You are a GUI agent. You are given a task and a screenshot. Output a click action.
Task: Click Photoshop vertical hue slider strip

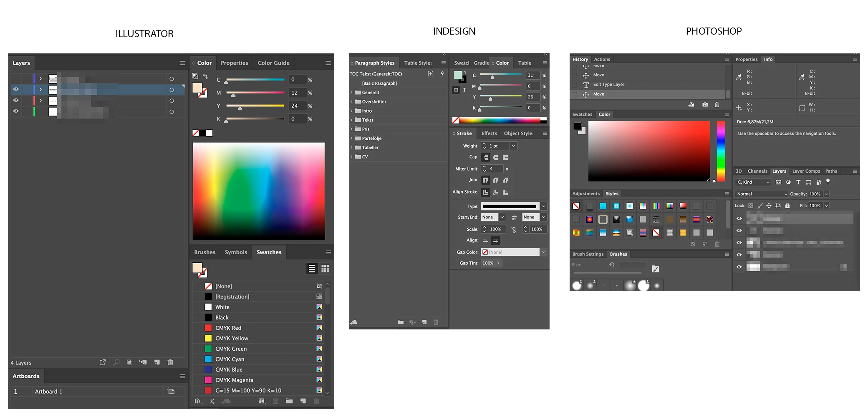point(721,151)
